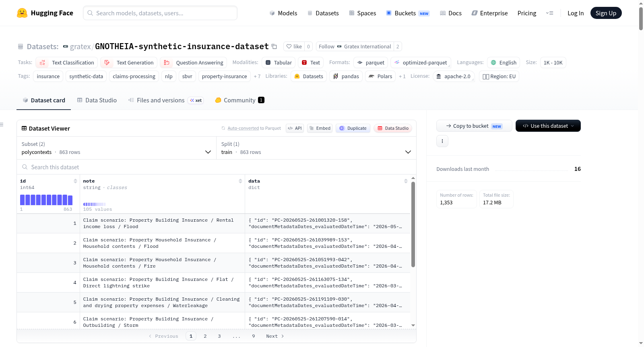Image resolution: width=644 pixels, height=347 pixels.
Task: Focus the Search this dataset field
Action: pos(217,167)
